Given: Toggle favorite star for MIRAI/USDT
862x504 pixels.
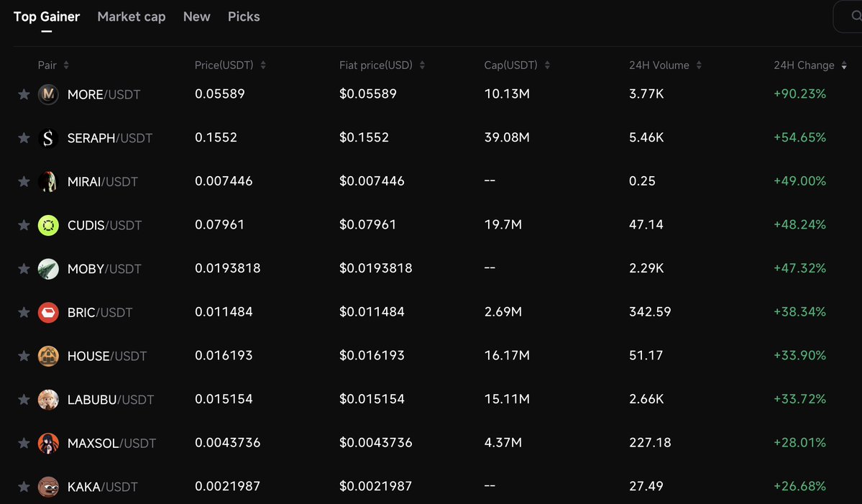Looking at the screenshot, I should (24, 181).
